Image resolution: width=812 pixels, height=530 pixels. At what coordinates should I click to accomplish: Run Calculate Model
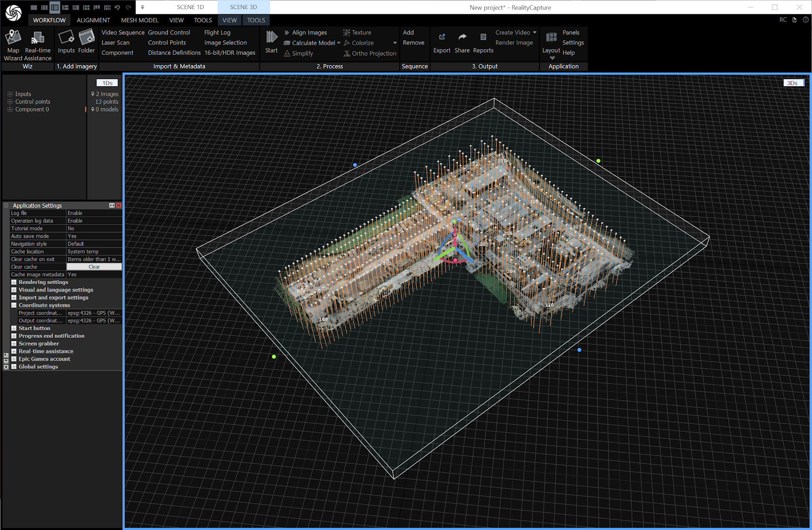click(x=309, y=43)
